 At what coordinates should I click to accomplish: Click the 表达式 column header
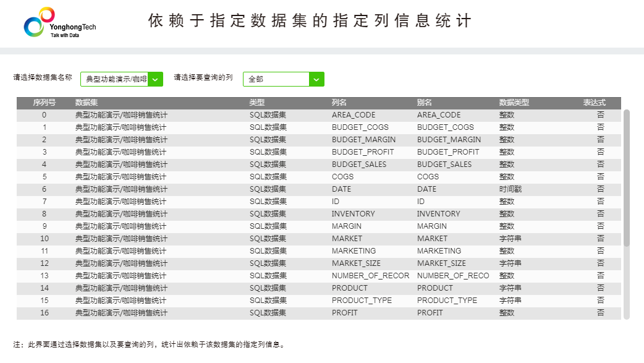coord(594,103)
